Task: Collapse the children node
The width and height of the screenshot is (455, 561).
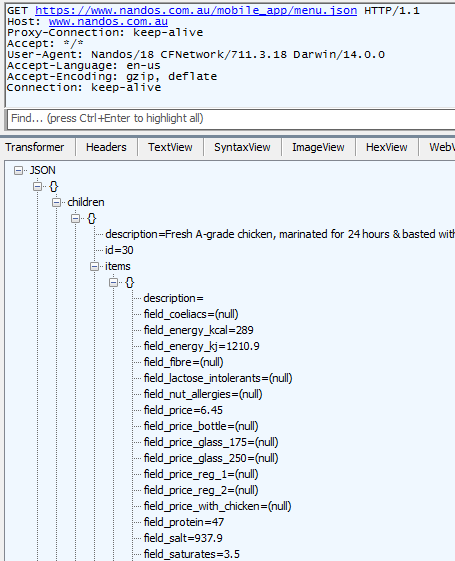Action: pyautogui.click(x=56, y=203)
